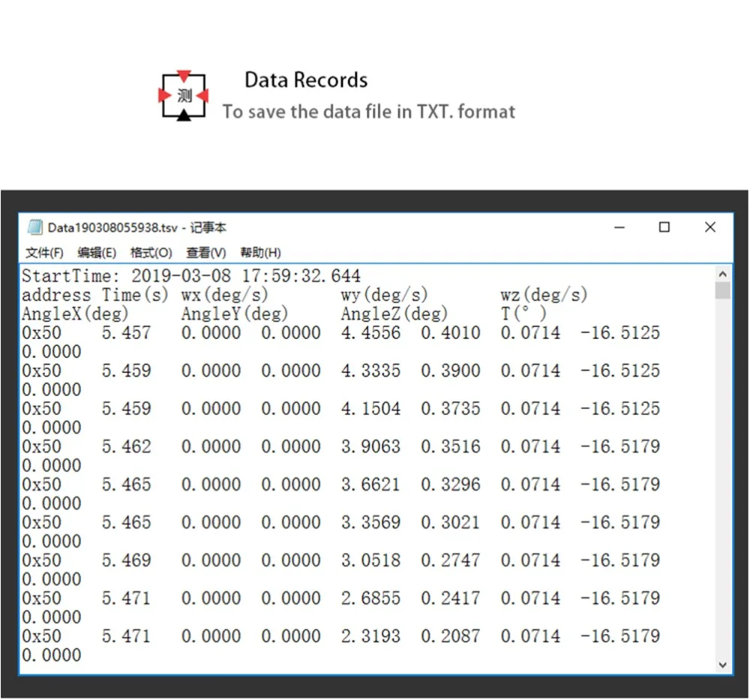Click the value 3.9063
Viewport: 750px width, 700px height.
370,446
